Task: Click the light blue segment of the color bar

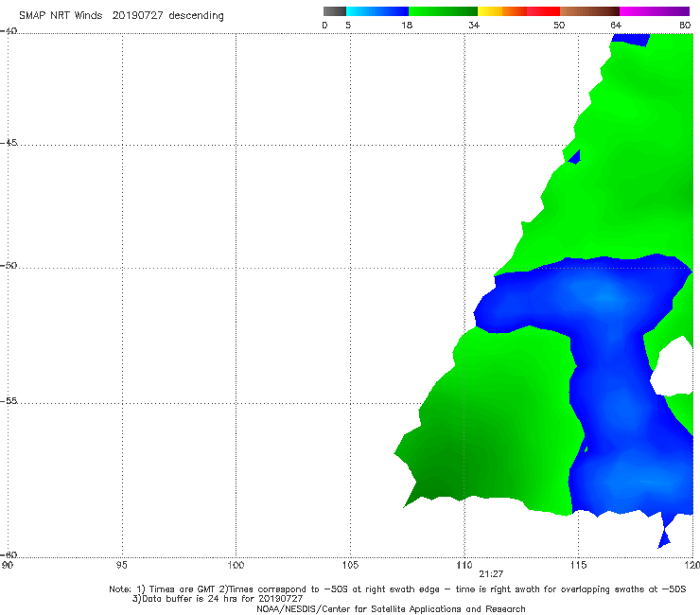Action: [377, 11]
